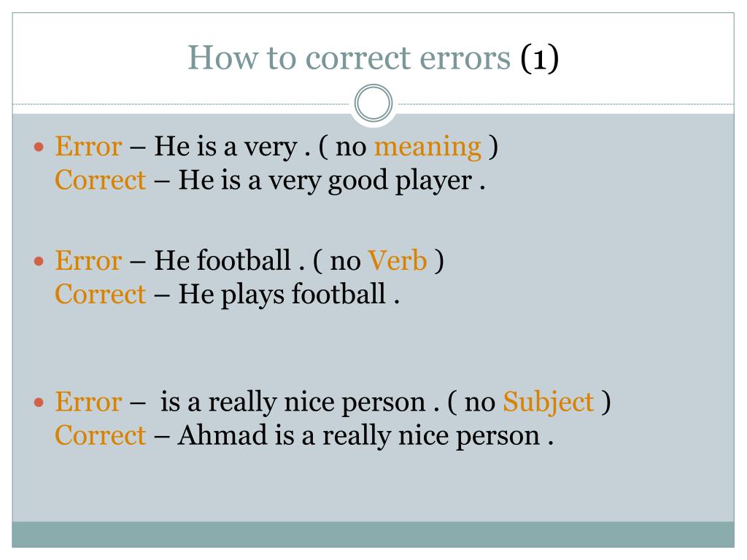Click the slide title "How to correct errors"
Screen dimensions: 747x560
point(349,58)
